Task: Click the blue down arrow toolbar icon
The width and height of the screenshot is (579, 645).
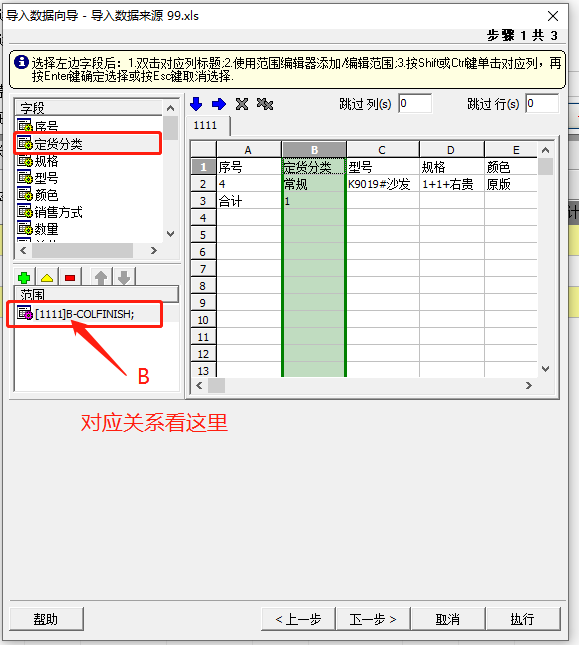Action: coord(196,104)
